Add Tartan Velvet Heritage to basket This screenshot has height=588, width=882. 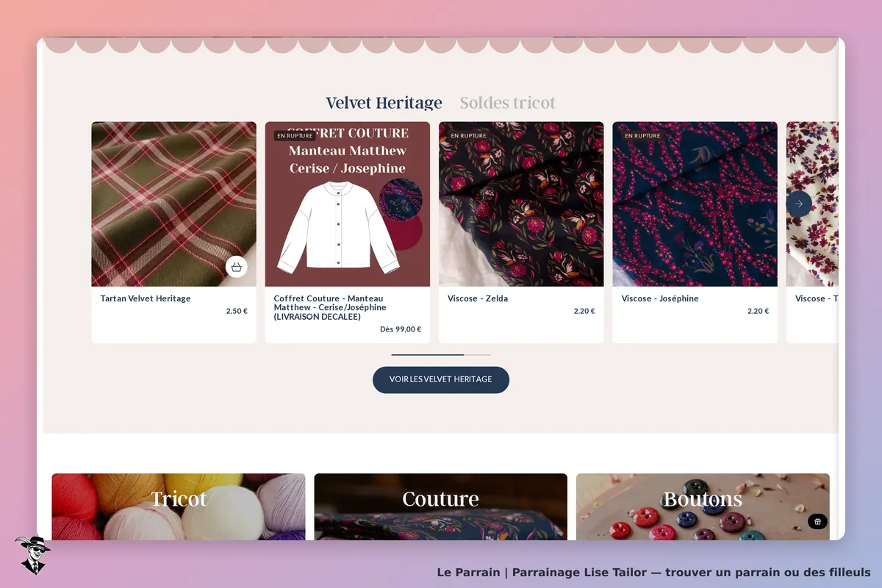237,267
